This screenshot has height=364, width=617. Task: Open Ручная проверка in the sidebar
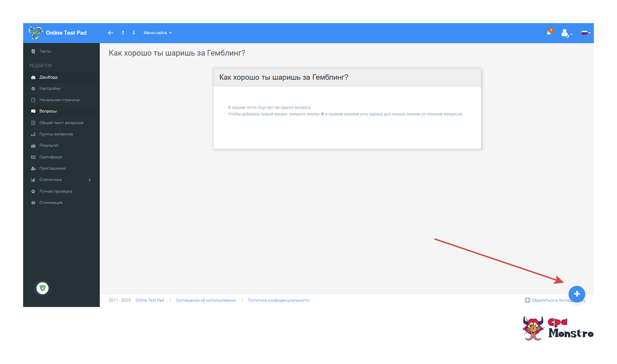tap(61, 191)
